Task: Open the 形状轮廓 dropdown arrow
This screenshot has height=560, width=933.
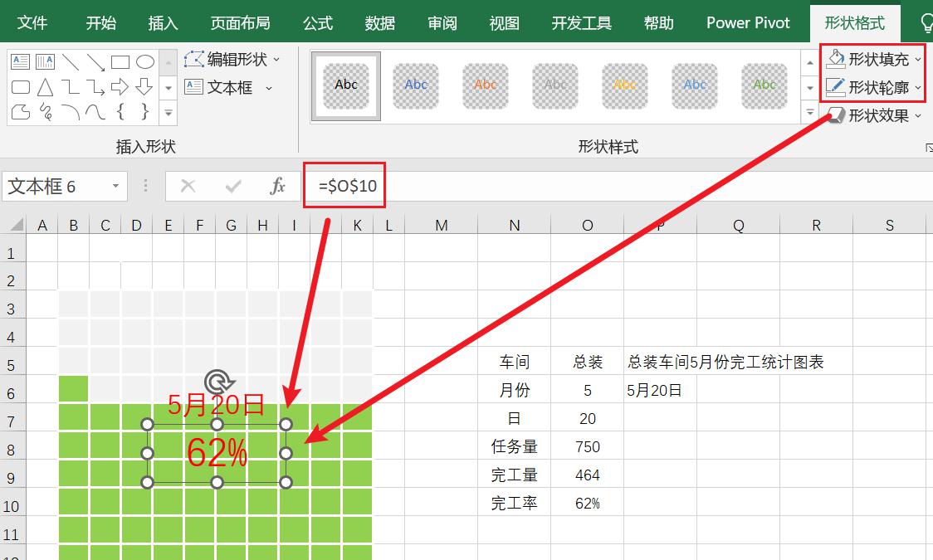Action: tap(917, 87)
